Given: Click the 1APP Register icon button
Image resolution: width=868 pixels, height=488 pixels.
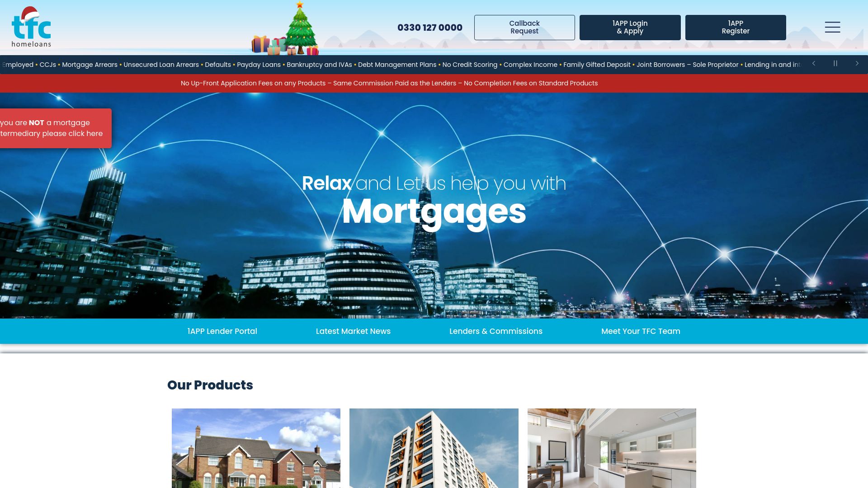Looking at the screenshot, I should (736, 28).
